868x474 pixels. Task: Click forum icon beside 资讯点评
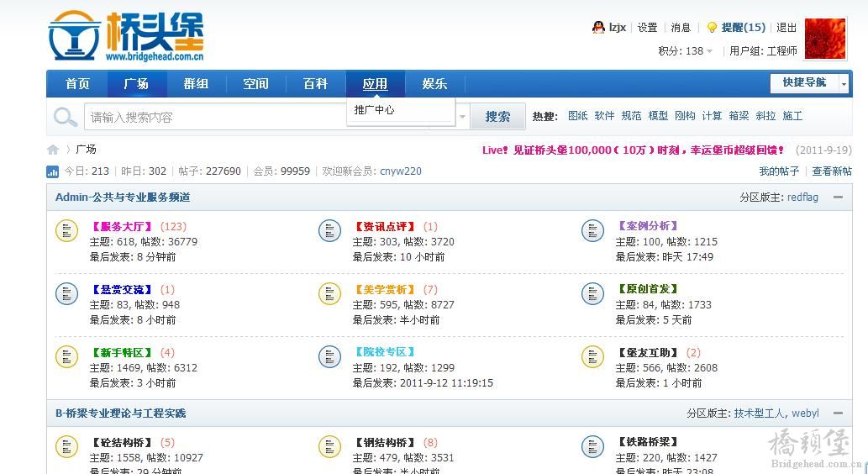click(x=330, y=231)
